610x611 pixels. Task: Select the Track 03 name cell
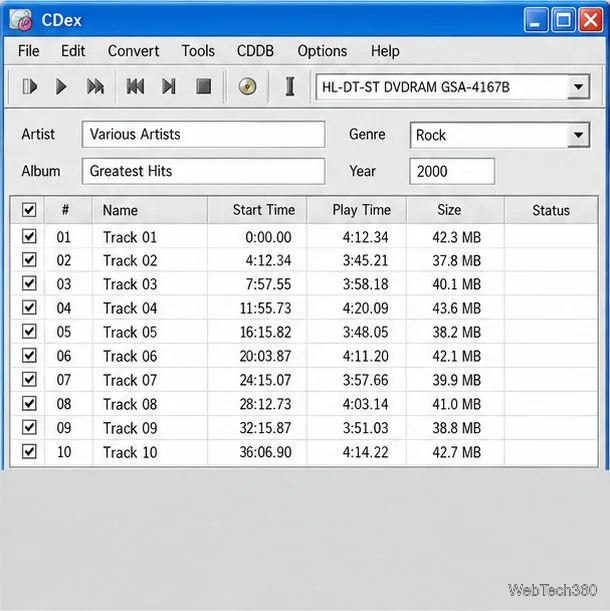(150, 284)
